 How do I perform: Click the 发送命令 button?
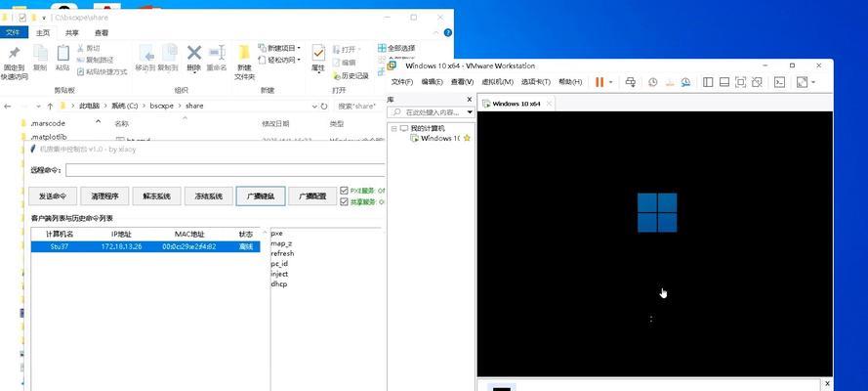pyautogui.click(x=53, y=196)
